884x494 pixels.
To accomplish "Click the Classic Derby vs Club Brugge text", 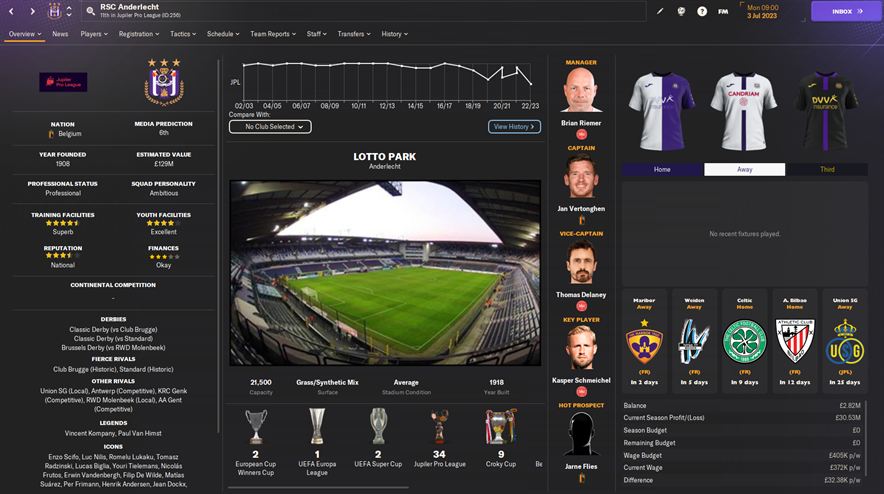I will pyautogui.click(x=113, y=329).
